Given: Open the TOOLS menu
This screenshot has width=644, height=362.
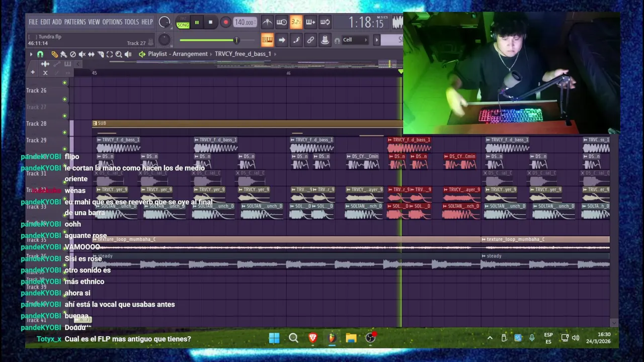Looking at the screenshot, I should 131,22.
